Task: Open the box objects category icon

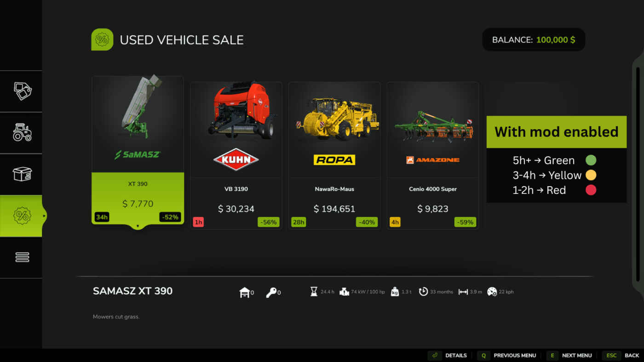Action: point(22,174)
